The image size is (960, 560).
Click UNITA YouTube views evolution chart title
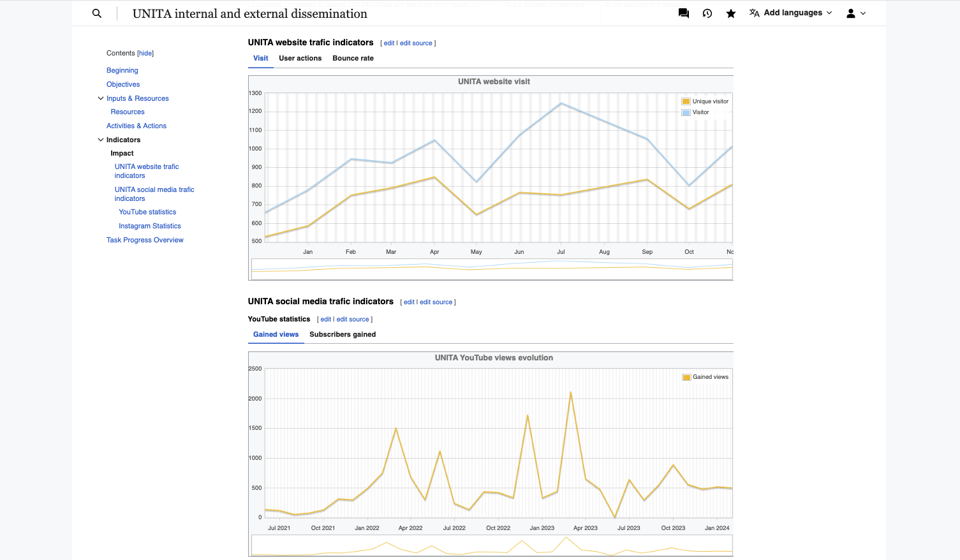coord(494,358)
